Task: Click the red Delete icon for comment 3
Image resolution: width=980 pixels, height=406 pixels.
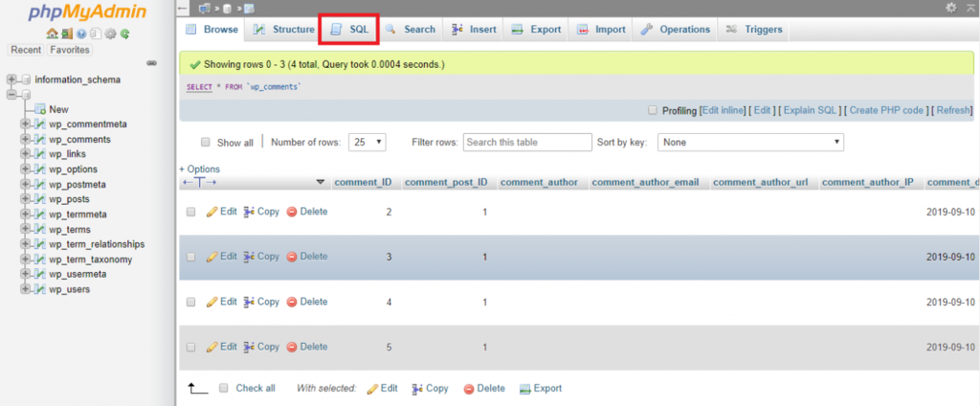Action: point(292,257)
